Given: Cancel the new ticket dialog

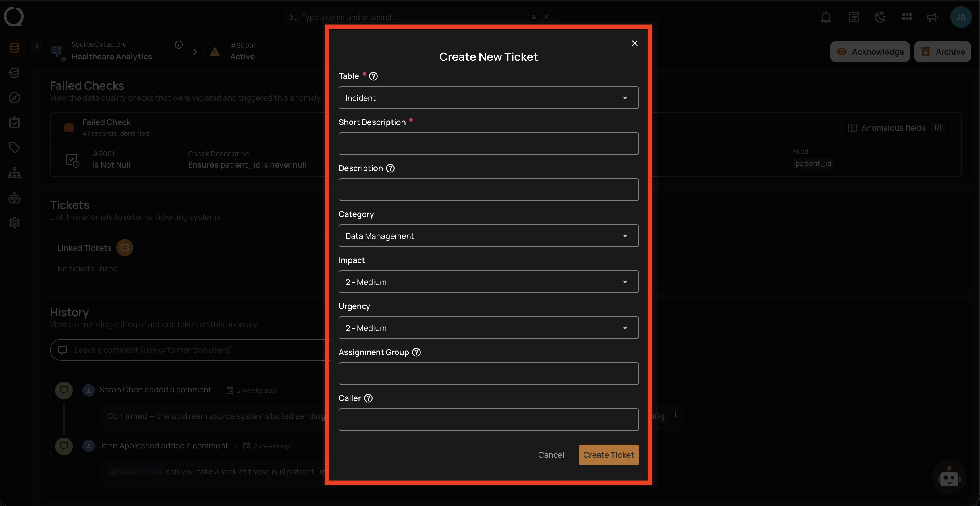Looking at the screenshot, I should point(551,455).
